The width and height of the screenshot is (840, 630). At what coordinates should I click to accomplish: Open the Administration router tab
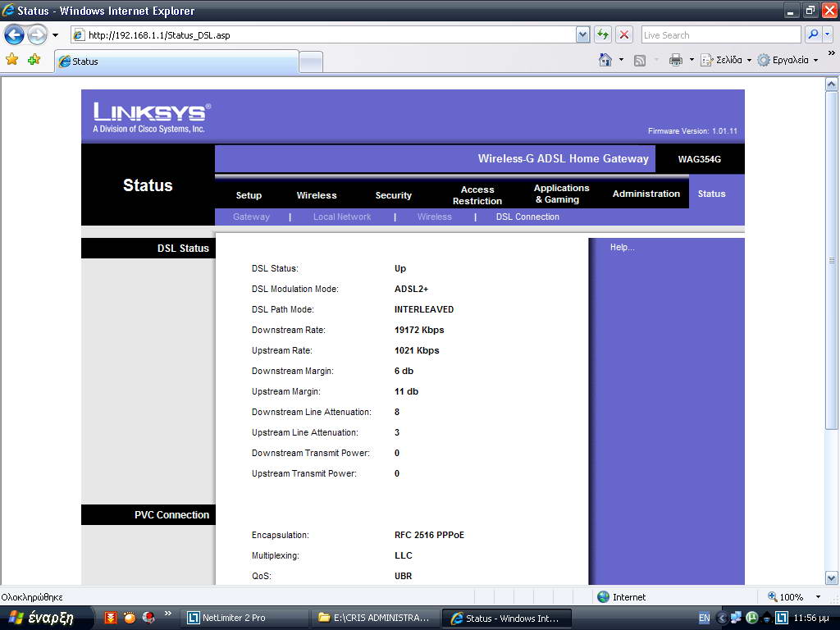(x=646, y=194)
